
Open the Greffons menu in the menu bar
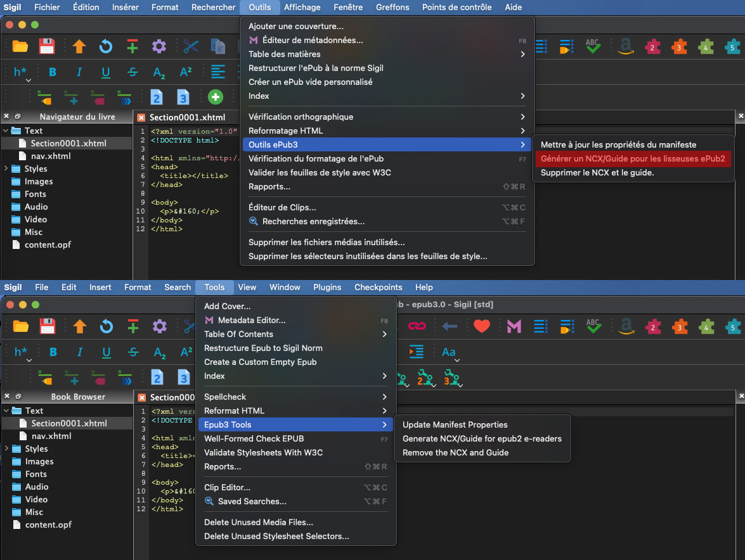[392, 7]
